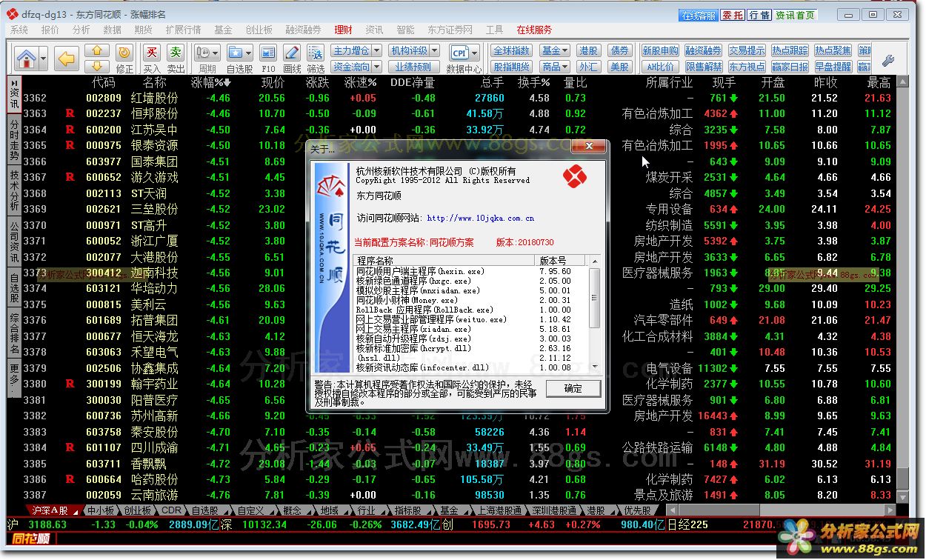Click the 所属行业 column header
The height and width of the screenshot is (560, 926).
669,82
